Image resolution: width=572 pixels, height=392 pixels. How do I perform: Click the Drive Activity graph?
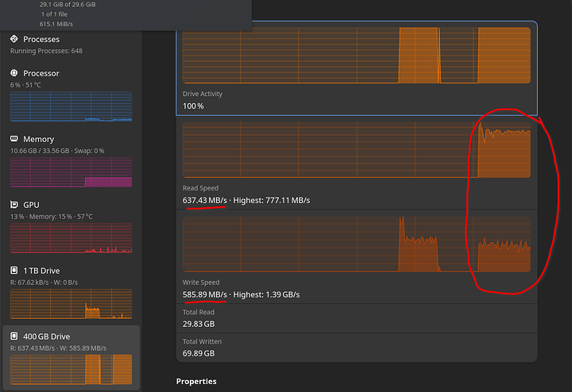pos(356,56)
